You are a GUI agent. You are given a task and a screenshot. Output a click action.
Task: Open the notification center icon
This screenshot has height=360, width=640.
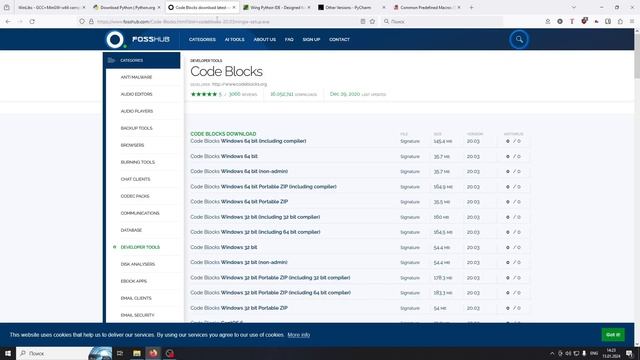coord(629,353)
